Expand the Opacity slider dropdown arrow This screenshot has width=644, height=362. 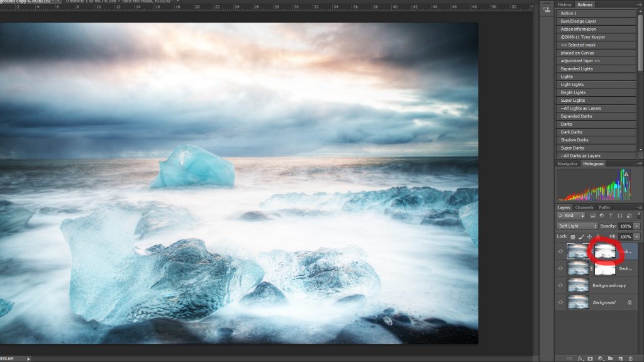(637, 226)
